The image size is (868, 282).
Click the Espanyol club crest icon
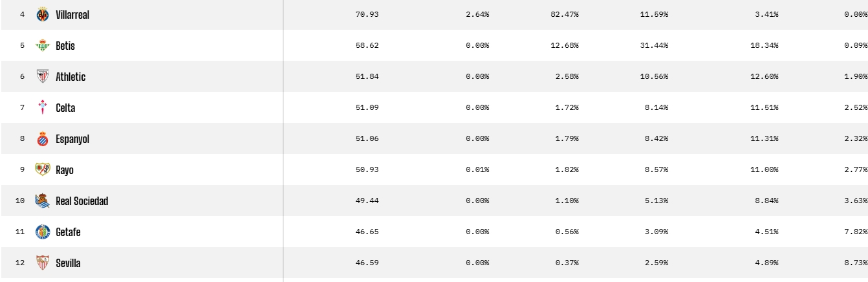pos(43,138)
